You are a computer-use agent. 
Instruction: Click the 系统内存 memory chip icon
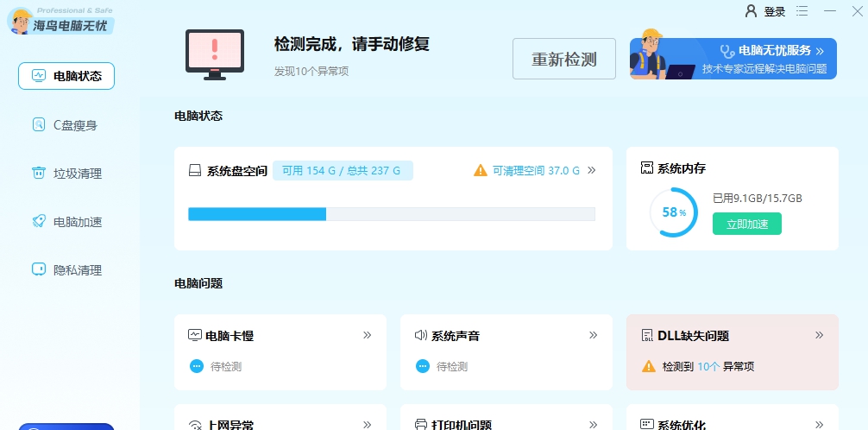[x=646, y=168]
